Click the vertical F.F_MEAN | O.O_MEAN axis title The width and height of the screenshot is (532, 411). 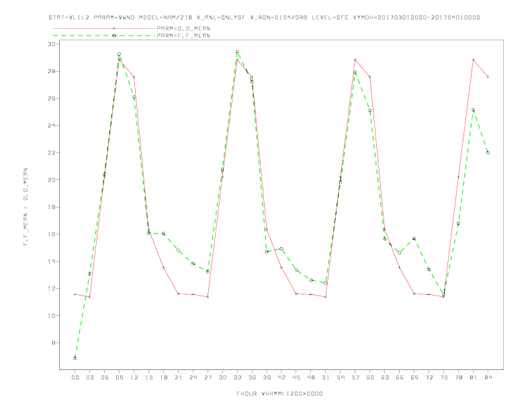tap(26, 207)
